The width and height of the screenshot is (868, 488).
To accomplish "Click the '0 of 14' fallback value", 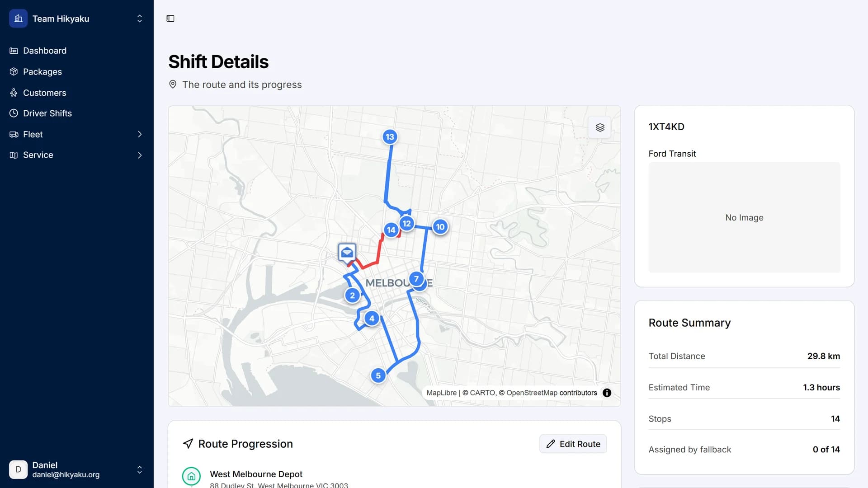I will 826,449.
